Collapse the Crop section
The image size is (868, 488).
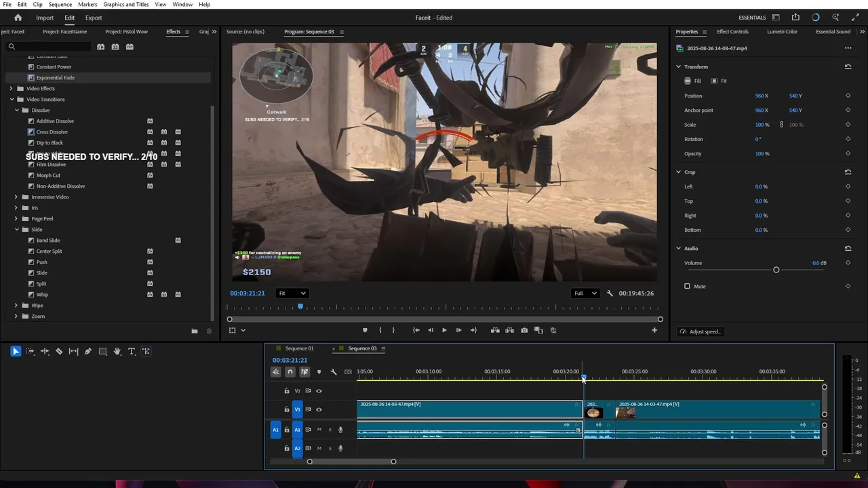[678, 172]
